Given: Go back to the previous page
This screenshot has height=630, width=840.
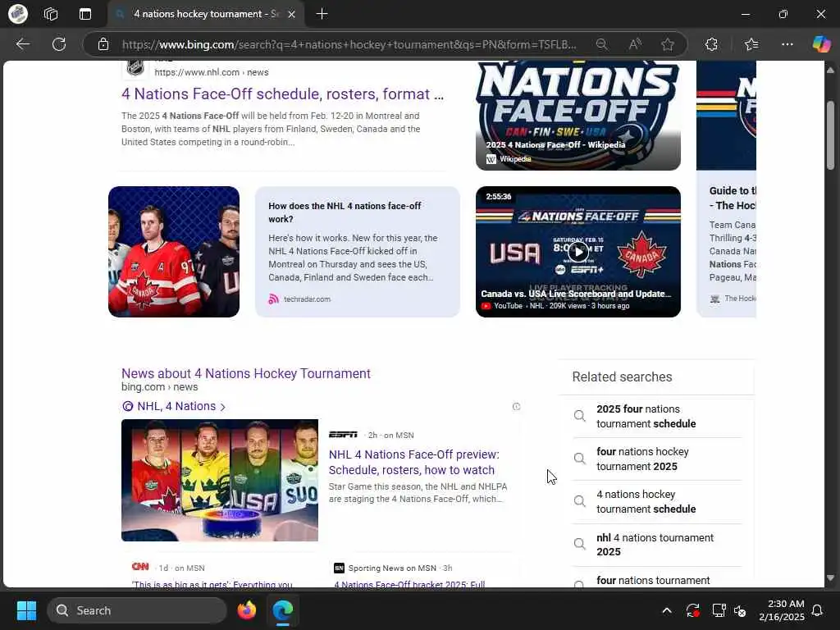Looking at the screenshot, I should point(23,44).
